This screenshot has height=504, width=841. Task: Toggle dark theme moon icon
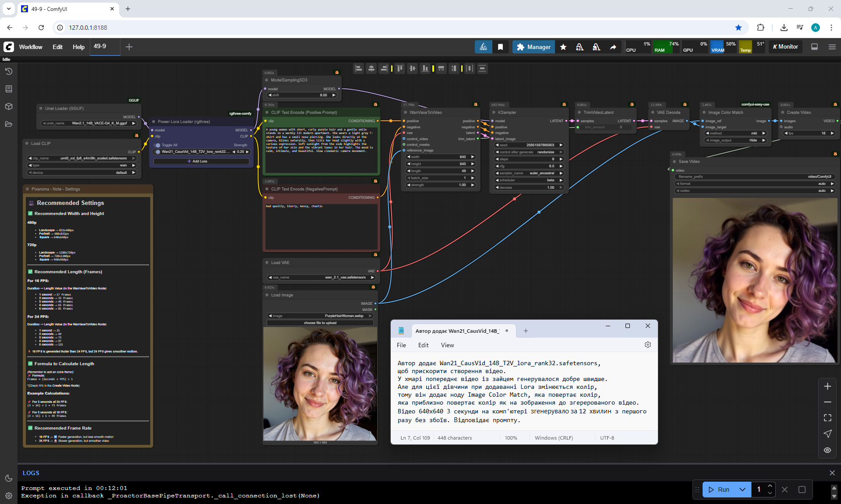(8, 478)
